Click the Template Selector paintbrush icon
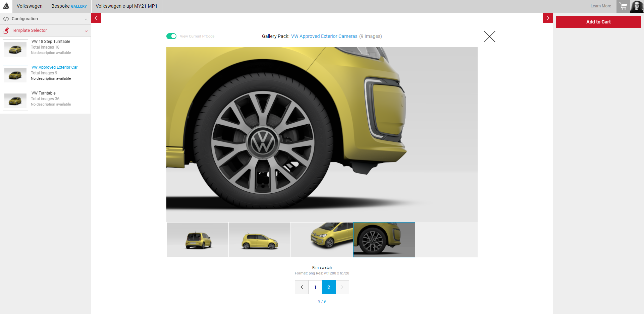 6,30
